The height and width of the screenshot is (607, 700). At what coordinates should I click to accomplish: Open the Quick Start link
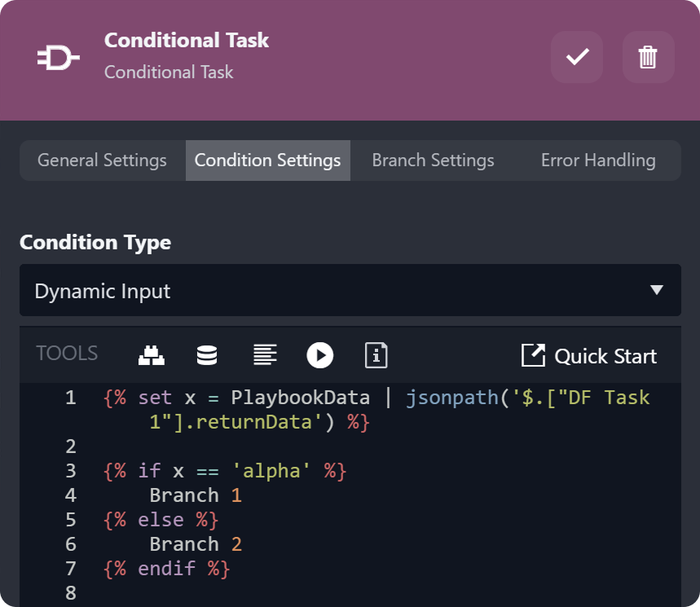click(x=589, y=356)
